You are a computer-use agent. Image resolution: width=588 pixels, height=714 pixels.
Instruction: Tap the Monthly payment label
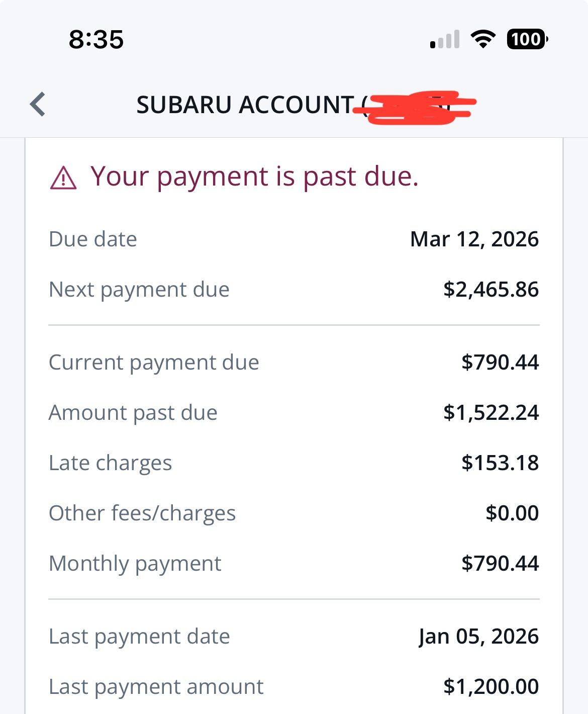[135, 564]
